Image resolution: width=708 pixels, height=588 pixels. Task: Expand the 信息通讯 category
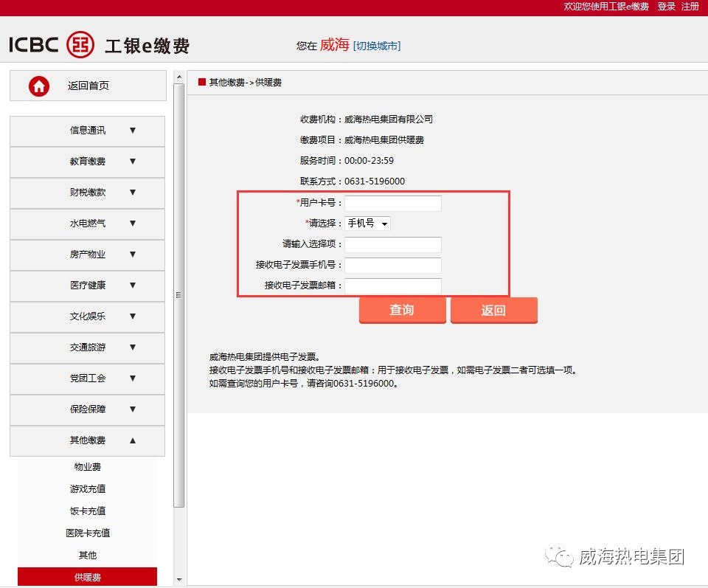(88, 131)
